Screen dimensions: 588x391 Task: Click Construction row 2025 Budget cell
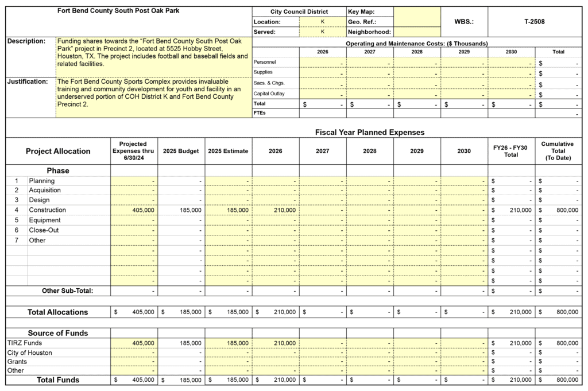[181, 210]
